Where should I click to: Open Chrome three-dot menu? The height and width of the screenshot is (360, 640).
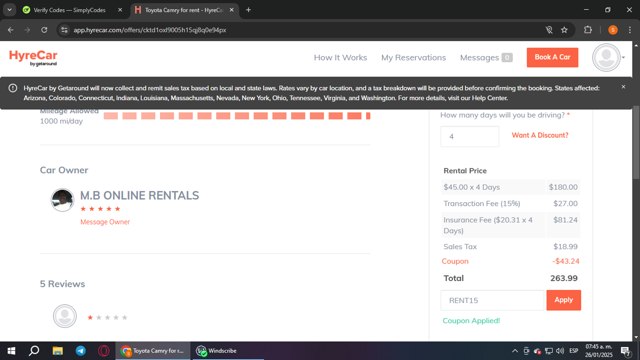(x=630, y=30)
